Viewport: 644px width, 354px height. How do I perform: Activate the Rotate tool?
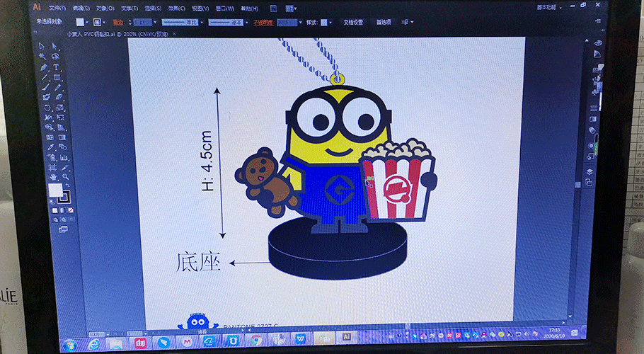[47, 108]
